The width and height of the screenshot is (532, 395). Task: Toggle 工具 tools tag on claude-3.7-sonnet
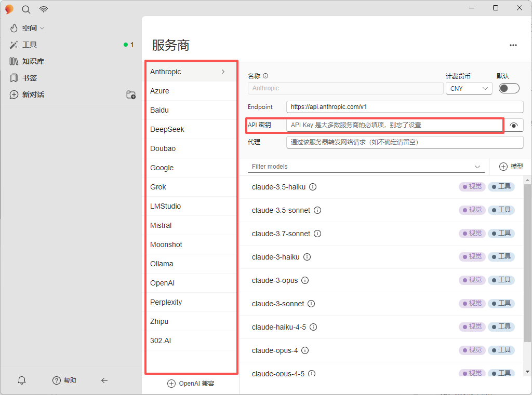(501, 233)
